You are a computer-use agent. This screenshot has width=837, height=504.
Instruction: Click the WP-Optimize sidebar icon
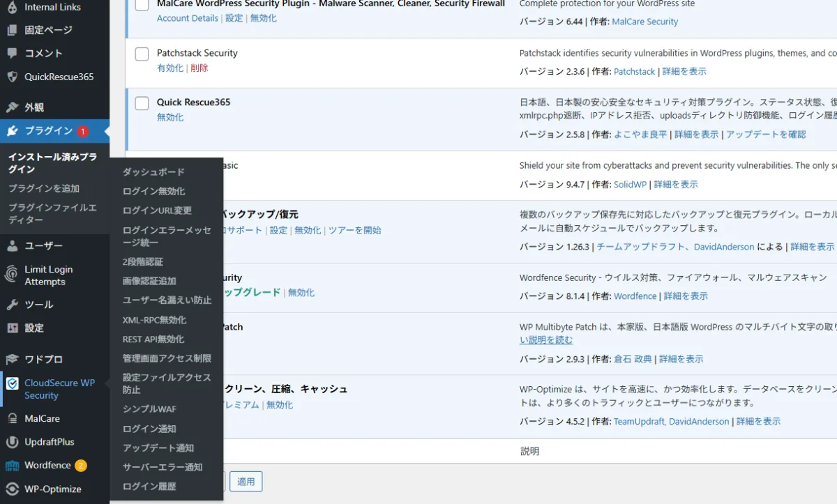tap(12, 489)
